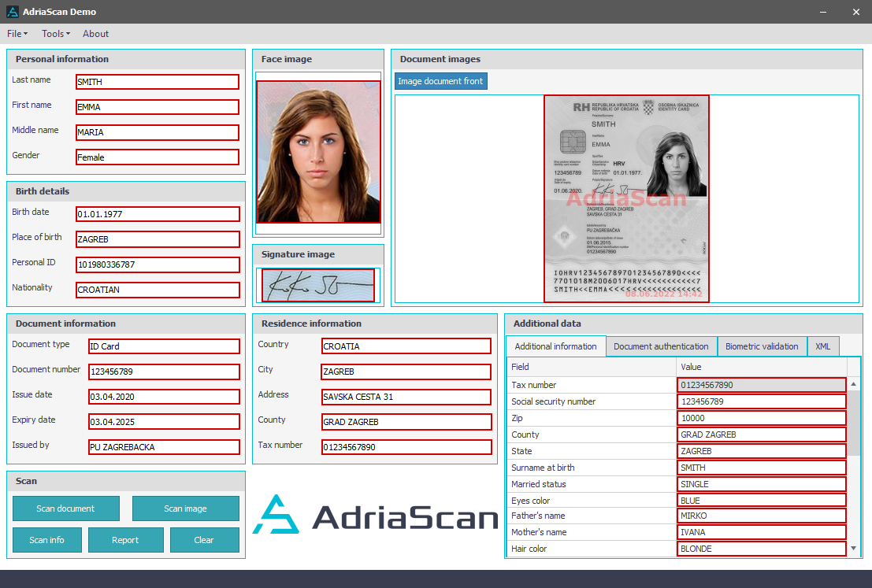The width and height of the screenshot is (872, 588).
Task: Click the First name field with EMMA
Action: point(158,107)
